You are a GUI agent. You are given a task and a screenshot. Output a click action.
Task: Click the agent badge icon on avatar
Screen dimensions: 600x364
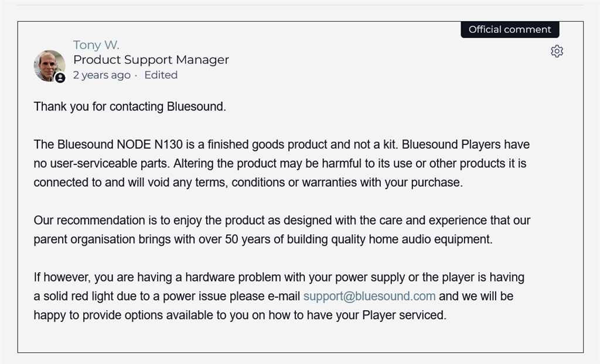[60, 77]
